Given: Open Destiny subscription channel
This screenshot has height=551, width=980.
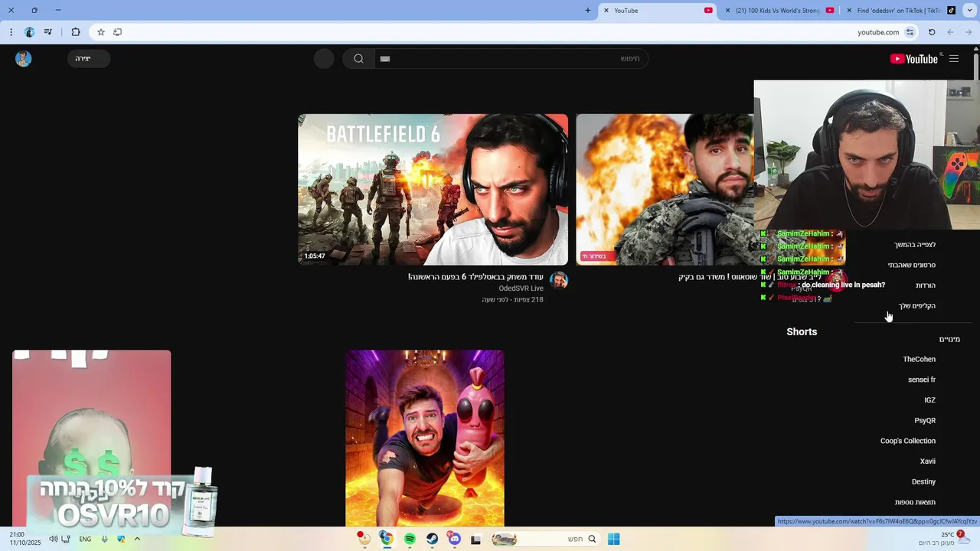Looking at the screenshot, I should [x=923, y=481].
